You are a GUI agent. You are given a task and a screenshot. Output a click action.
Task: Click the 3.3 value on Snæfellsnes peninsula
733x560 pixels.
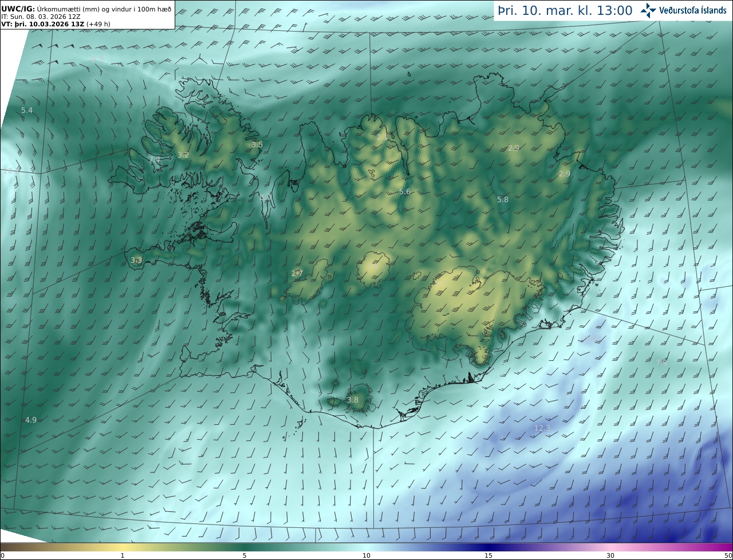(x=136, y=261)
